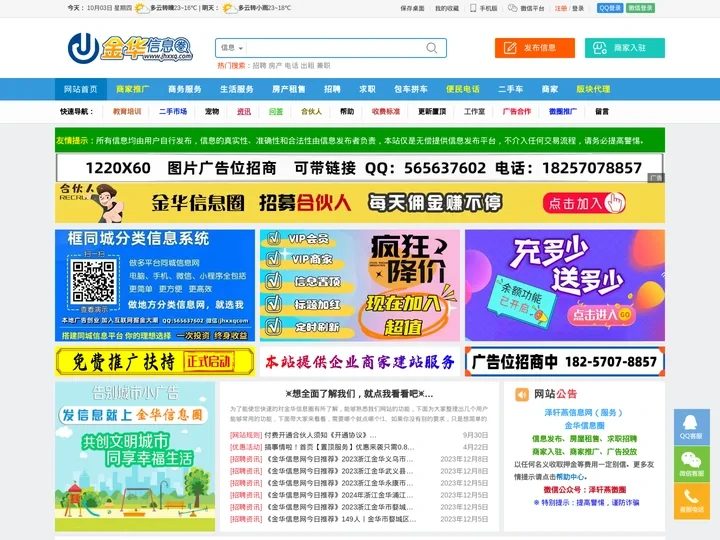Click 保存桌面 in the top bar
Screen dimensions: 720x540
[412, 8]
